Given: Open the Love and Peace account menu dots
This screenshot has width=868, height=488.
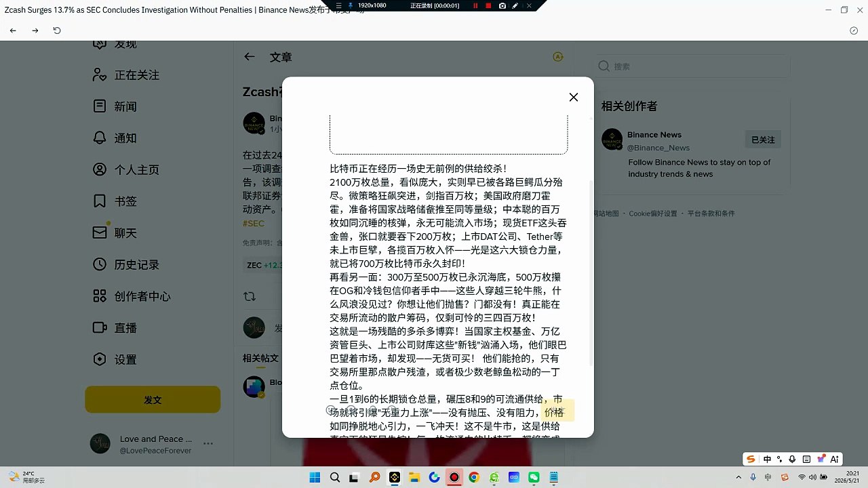Looking at the screenshot, I should 208,444.
